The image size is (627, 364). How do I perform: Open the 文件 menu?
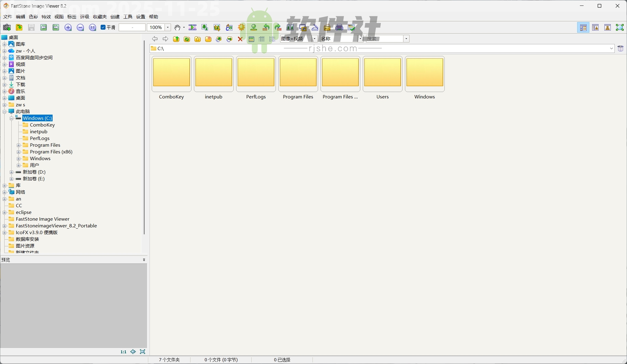click(x=7, y=17)
